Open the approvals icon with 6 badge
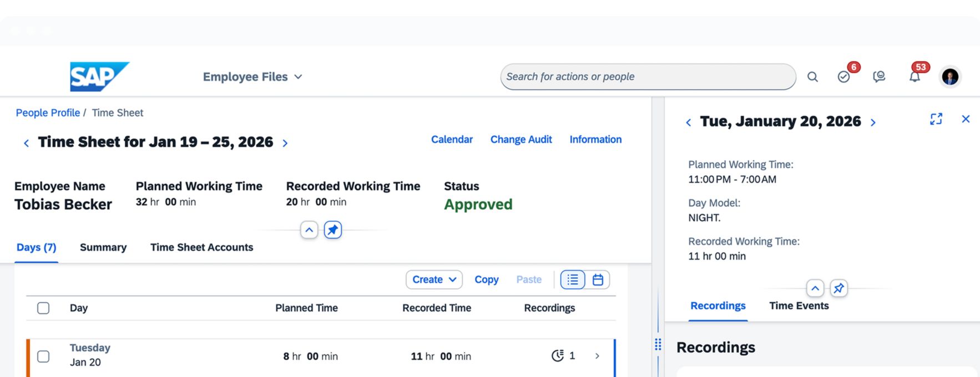Viewport: 980px width, 377px height. click(843, 77)
